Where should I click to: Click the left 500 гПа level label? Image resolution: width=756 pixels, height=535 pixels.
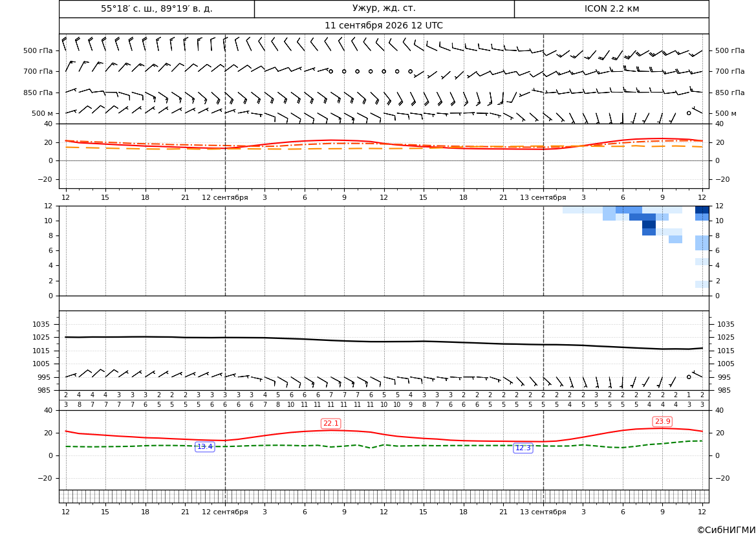[x=38, y=50]
